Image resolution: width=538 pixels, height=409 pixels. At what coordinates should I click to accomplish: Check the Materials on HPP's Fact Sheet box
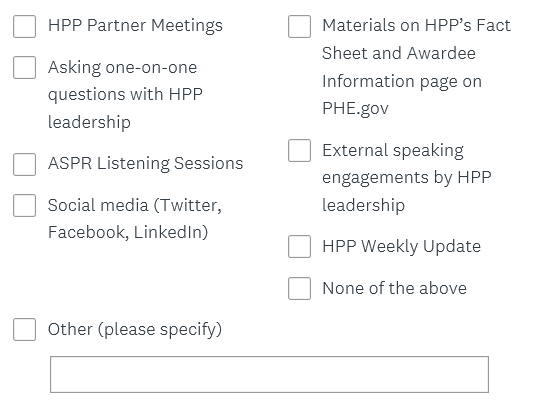(300, 26)
